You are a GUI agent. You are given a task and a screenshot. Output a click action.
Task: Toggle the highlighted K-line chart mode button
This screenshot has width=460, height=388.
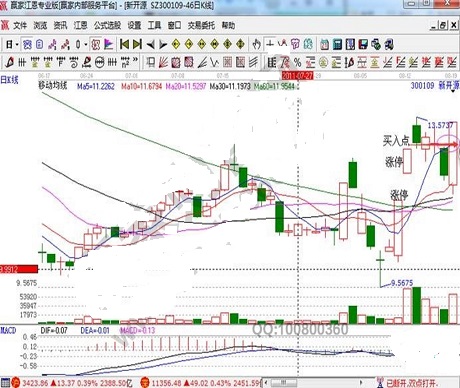click(27, 44)
